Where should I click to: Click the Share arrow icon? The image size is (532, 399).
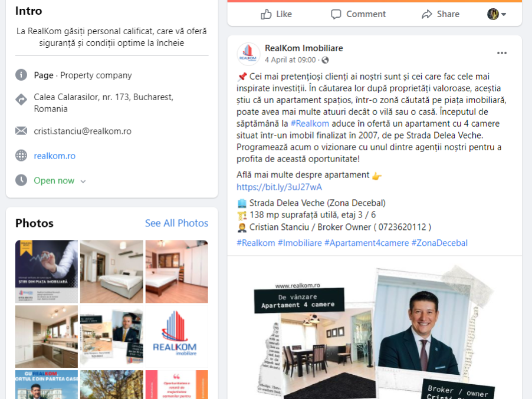[x=426, y=14]
